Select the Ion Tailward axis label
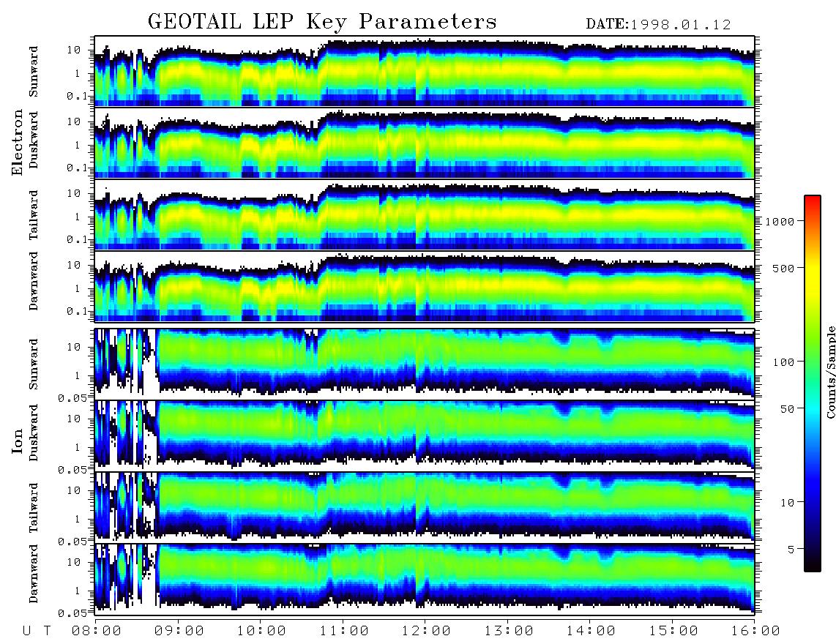Image resolution: width=836 pixels, height=644 pixels. click(34, 507)
